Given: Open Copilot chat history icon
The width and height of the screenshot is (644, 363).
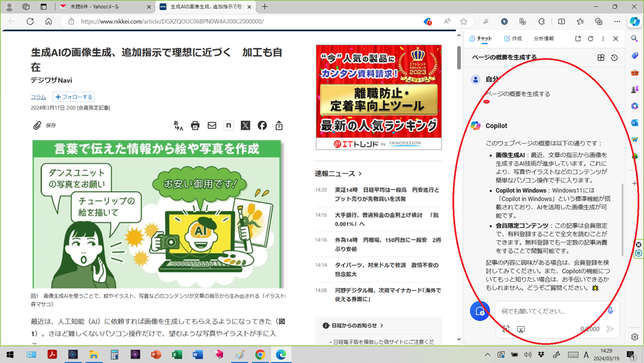Looking at the screenshot, I should pyautogui.click(x=615, y=57).
